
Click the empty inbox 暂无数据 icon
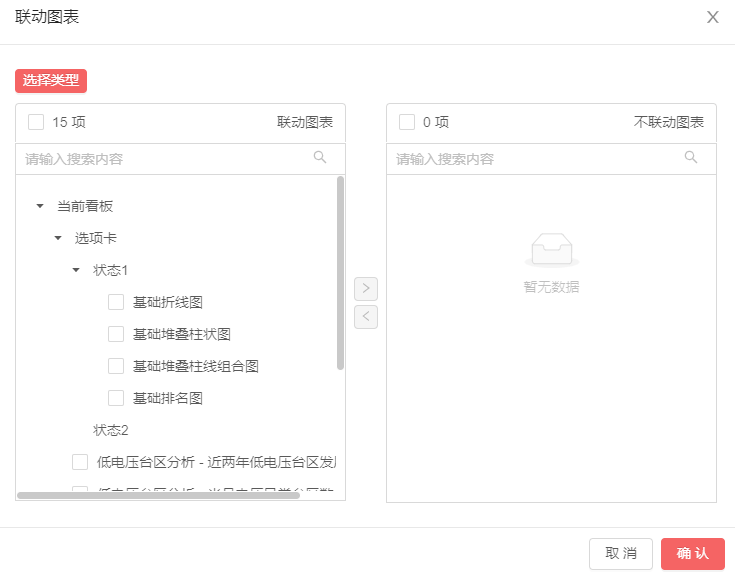click(551, 249)
